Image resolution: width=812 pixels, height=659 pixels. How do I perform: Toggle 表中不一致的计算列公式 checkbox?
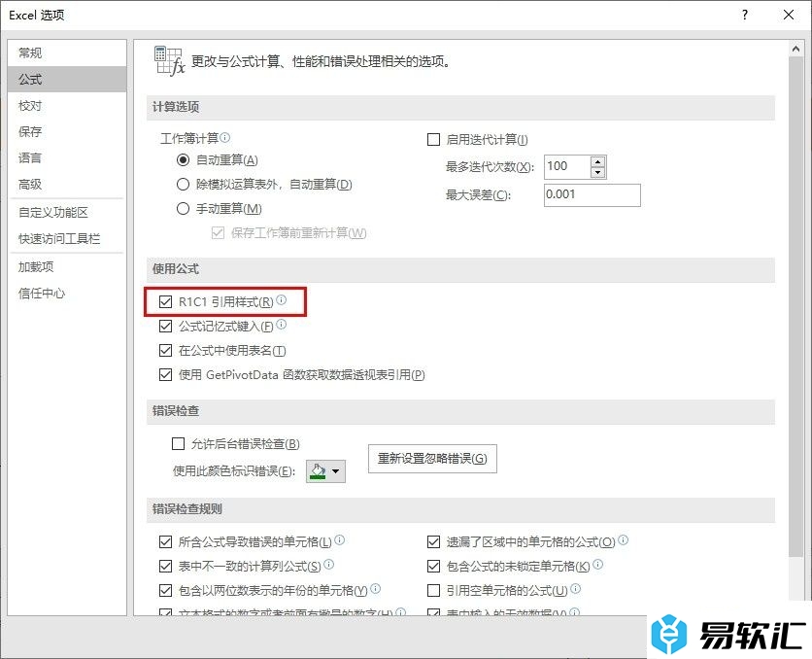tap(166, 567)
